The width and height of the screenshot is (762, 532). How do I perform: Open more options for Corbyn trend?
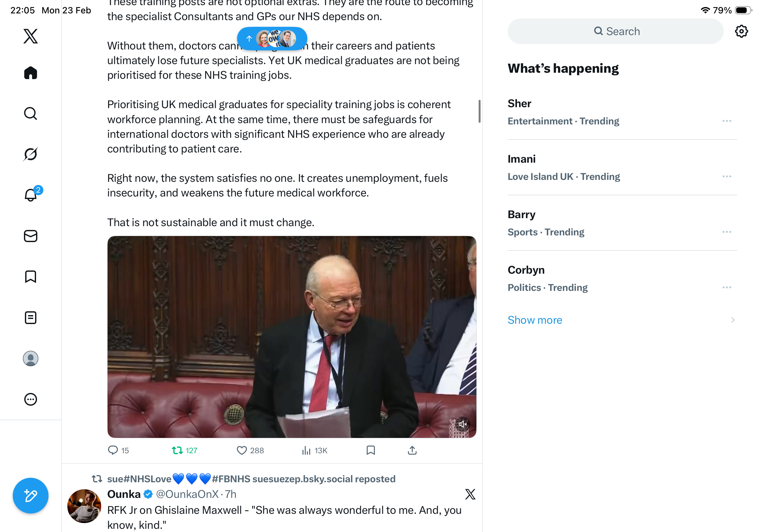[727, 288]
